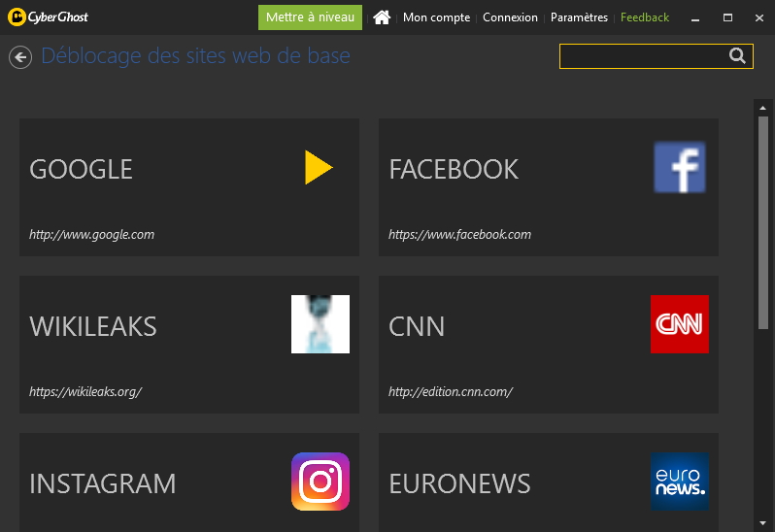
Task: Go to the Home icon
Action: pyautogui.click(x=382, y=17)
